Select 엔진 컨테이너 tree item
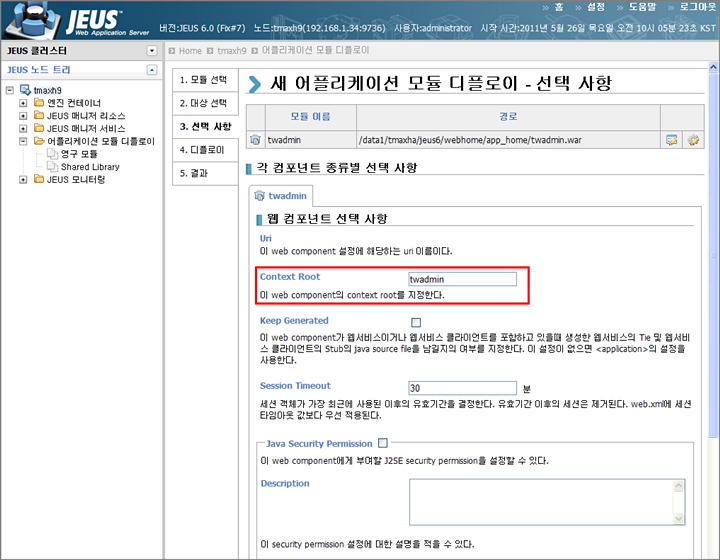 point(74,103)
